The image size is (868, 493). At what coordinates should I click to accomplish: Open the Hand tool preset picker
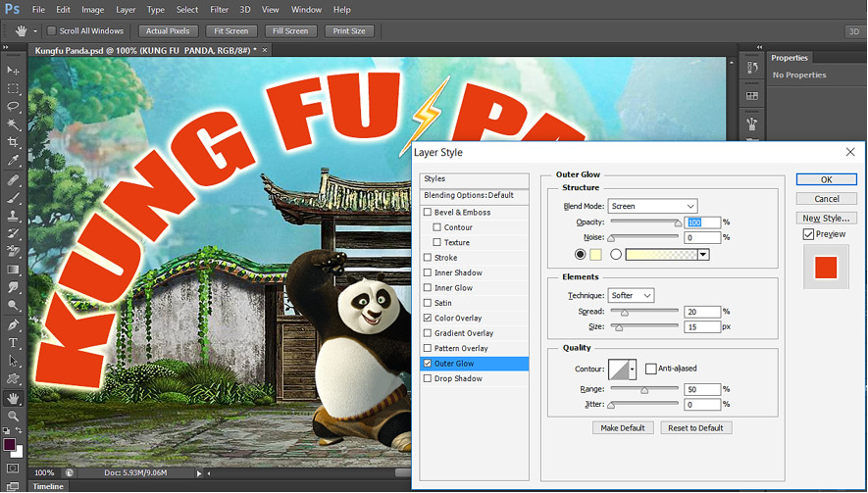[35, 31]
